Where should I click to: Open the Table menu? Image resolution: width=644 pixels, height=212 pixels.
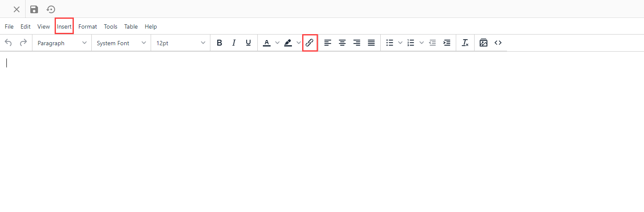click(x=131, y=26)
